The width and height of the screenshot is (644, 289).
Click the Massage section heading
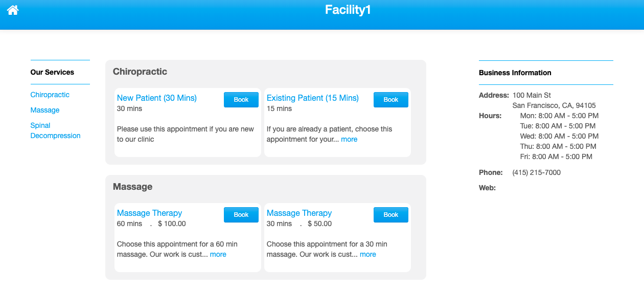tap(133, 187)
